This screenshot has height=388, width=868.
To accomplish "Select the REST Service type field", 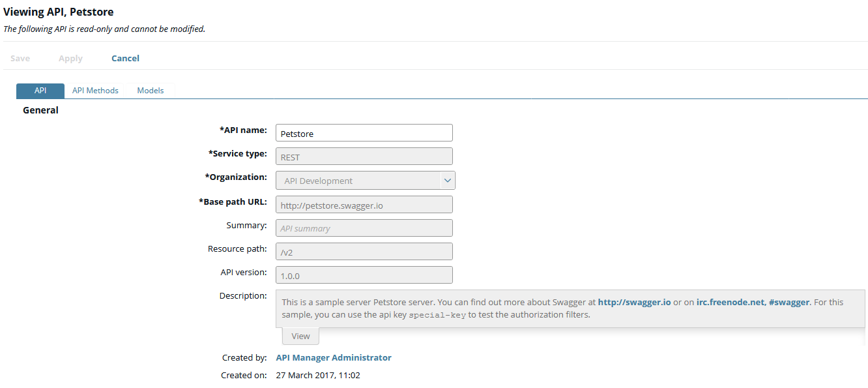I will click(364, 156).
